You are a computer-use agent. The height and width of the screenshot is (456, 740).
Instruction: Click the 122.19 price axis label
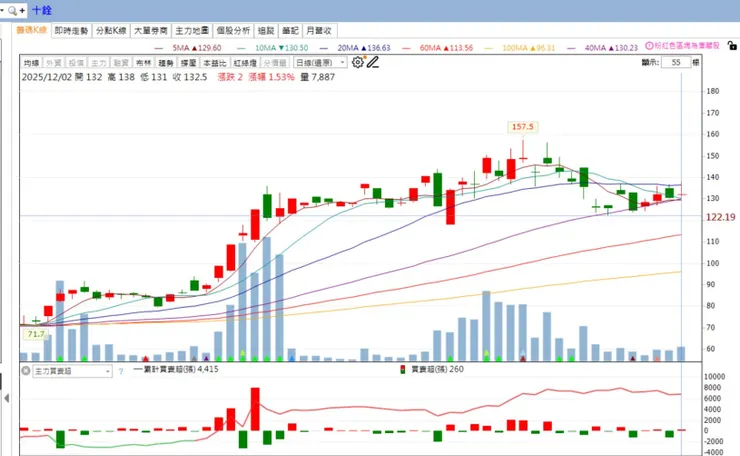721,217
